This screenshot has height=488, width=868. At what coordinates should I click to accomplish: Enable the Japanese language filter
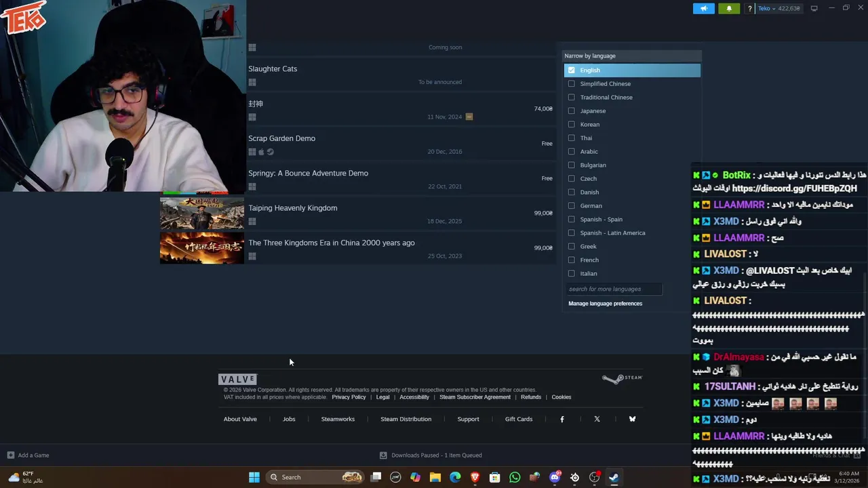click(x=571, y=110)
